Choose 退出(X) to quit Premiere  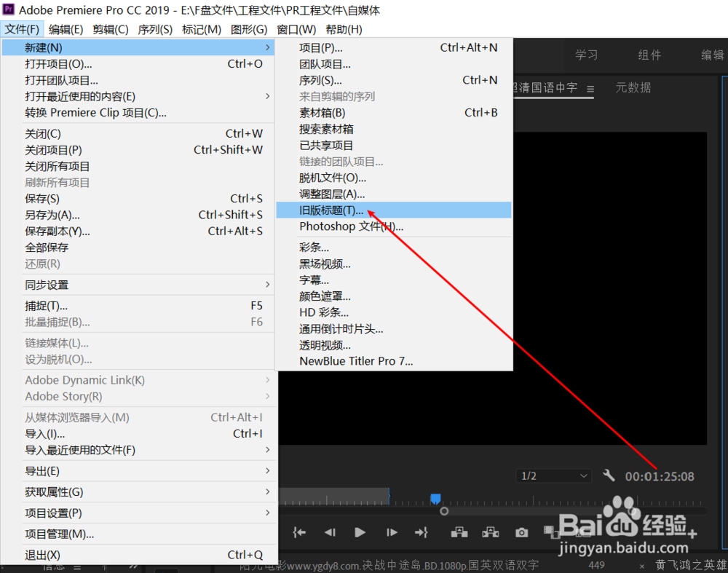point(138,555)
